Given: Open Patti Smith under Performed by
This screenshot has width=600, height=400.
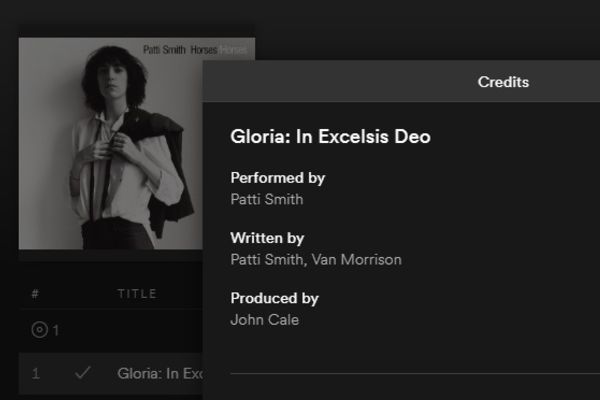Looking at the screenshot, I should 266,199.
